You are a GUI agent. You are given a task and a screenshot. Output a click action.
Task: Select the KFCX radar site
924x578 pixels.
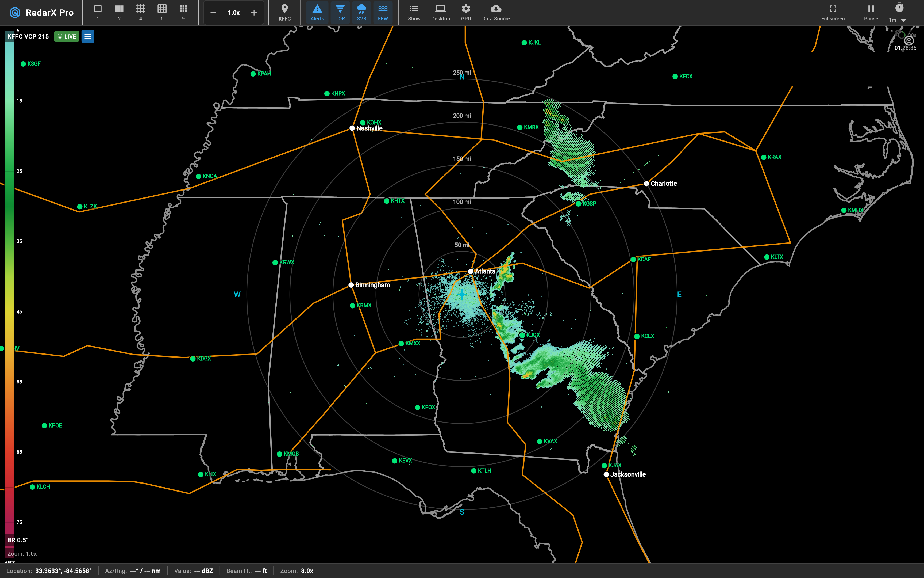coord(675,77)
